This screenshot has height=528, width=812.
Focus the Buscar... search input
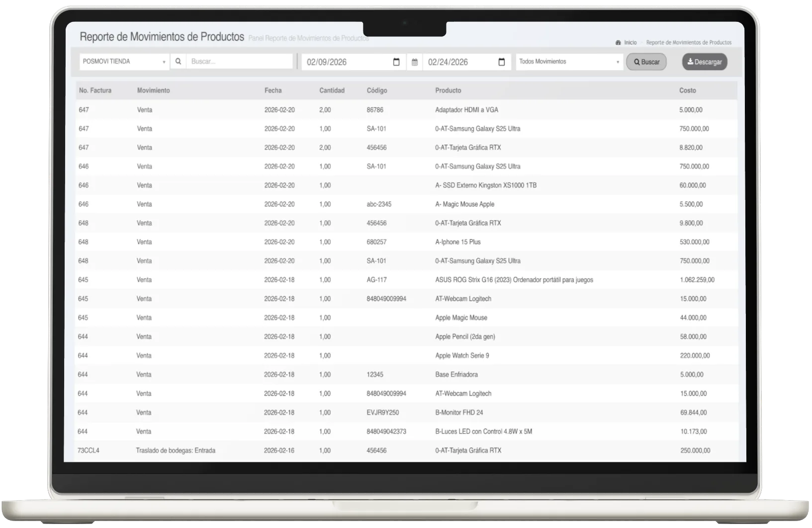pyautogui.click(x=239, y=62)
